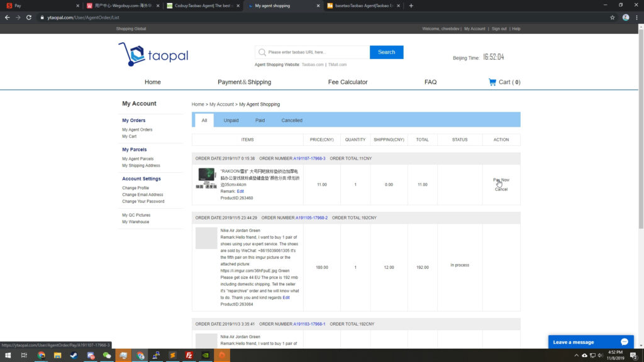The height and width of the screenshot is (362, 644).
Task: Open NVIDIA app from the taskbar
Action: [x=206, y=356]
